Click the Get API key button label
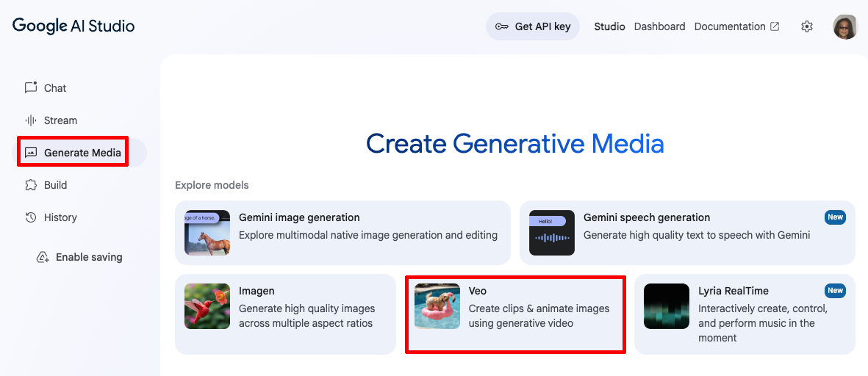Viewport: 868px width, 376px height. click(542, 26)
